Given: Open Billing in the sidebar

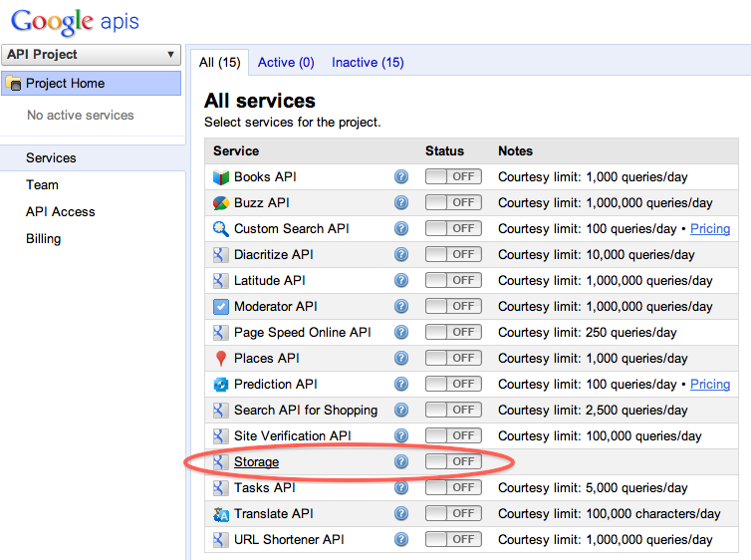Looking at the screenshot, I should tap(43, 238).
